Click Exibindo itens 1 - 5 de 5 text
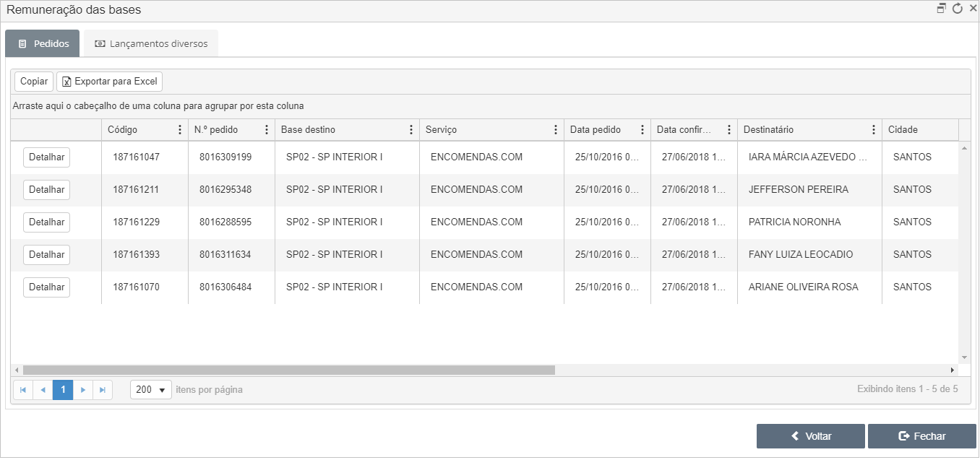980x460 pixels. 908,390
